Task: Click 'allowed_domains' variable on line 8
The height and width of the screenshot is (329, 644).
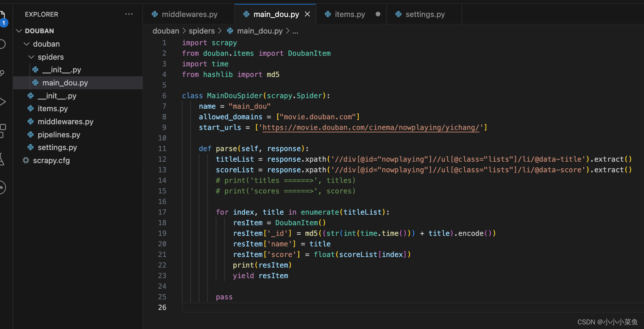Action: click(231, 117)
